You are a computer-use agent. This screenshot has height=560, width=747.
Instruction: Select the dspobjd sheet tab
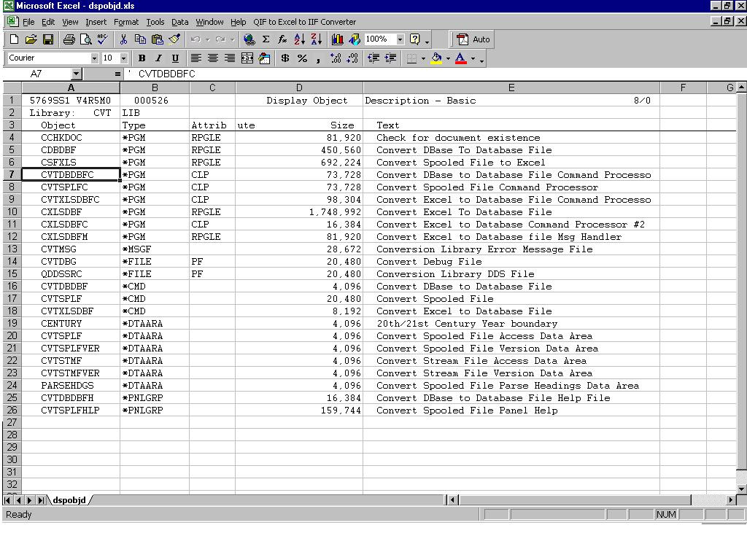pos(69,500)
